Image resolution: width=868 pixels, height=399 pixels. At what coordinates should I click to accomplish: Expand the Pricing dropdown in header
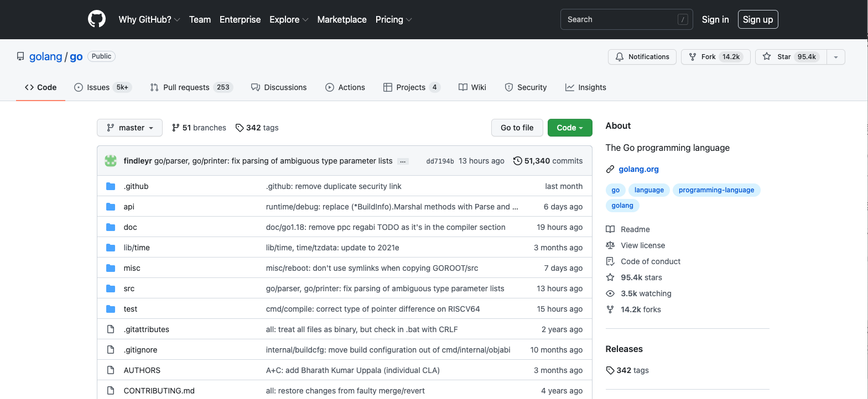(x=394, y=19)
